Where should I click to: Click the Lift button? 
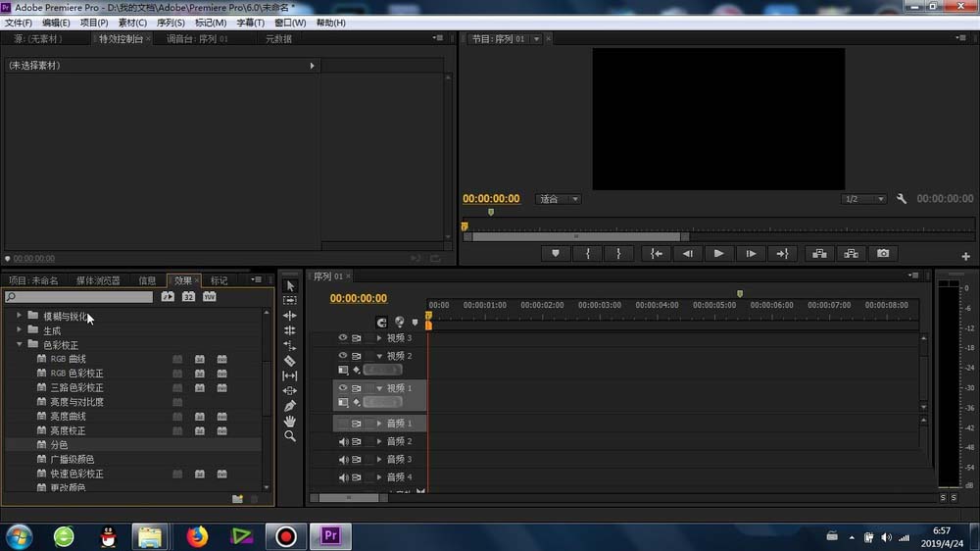tap(819, 253)
